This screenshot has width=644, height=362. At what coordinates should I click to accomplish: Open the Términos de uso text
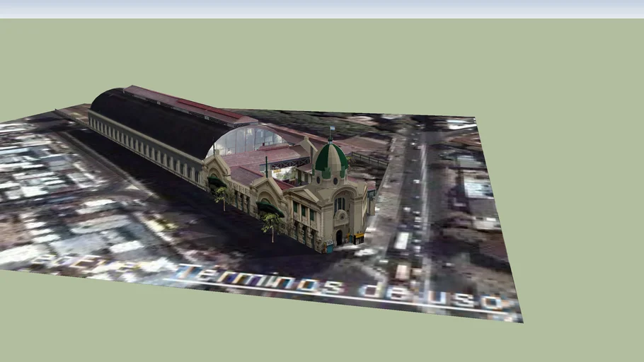click(338, 285)
